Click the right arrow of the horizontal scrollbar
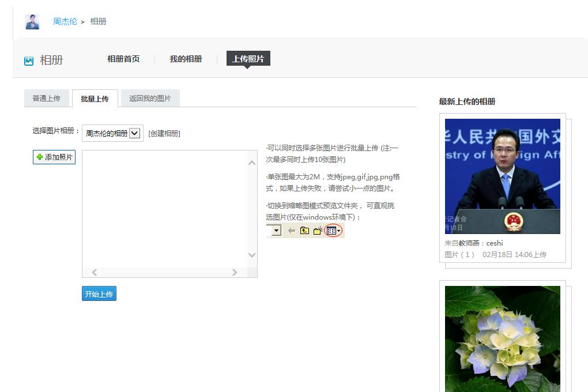 coord(235,272)
